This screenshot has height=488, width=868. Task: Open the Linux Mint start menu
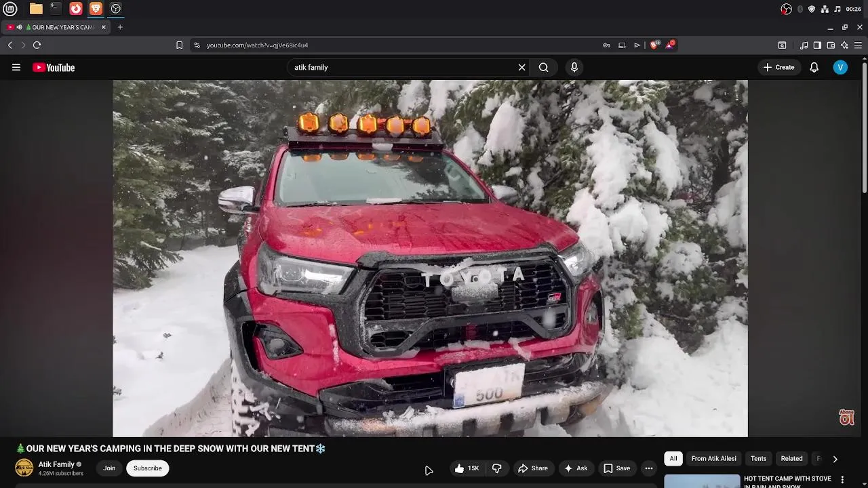click(x=10, y=9)
